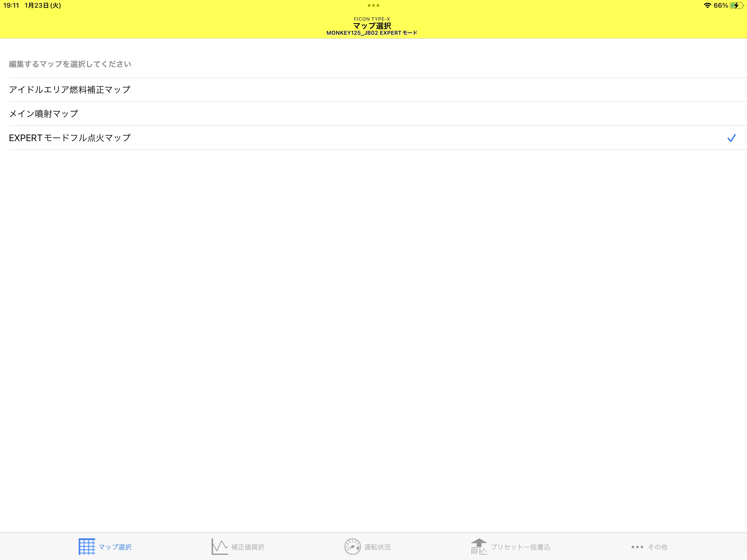Click the マップ選択 title in header
This screenshot has height=560, width=747.
tap(372, 26)
